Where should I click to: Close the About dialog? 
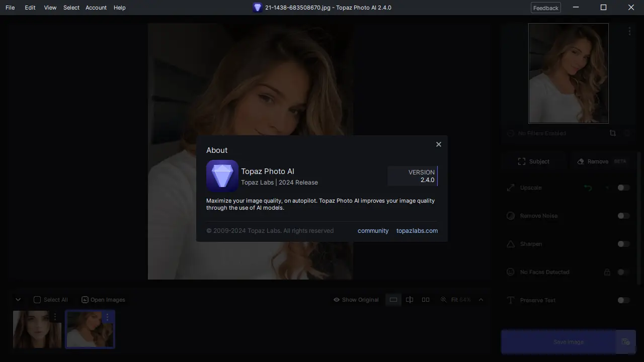pyautogui.click(x=438, y=144)
